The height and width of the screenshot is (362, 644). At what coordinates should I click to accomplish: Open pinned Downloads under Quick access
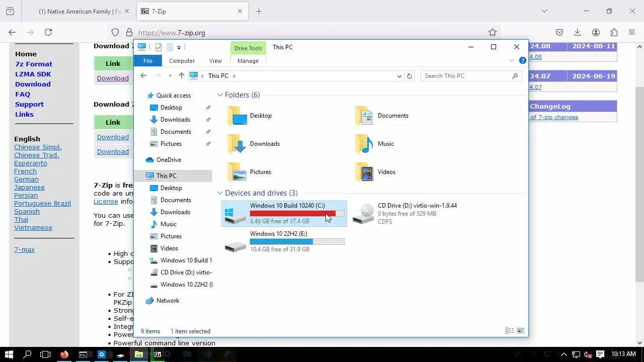(x=175, y=120)
